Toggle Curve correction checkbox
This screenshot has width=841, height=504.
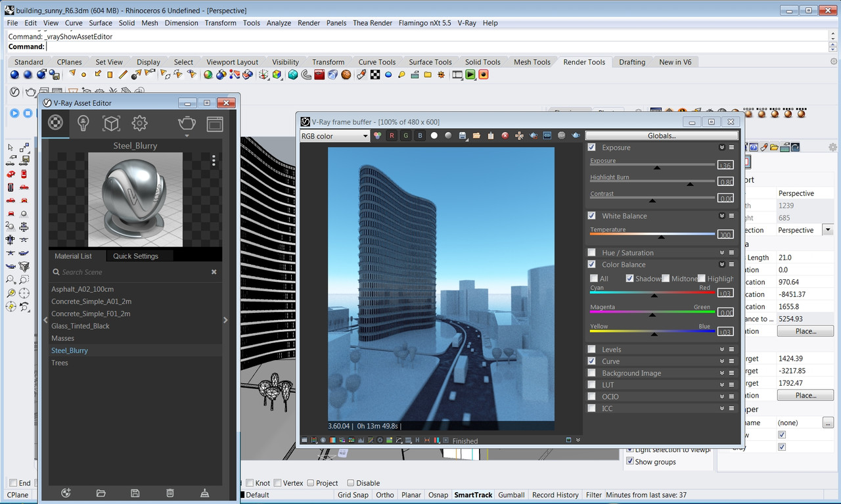point(592,361)
